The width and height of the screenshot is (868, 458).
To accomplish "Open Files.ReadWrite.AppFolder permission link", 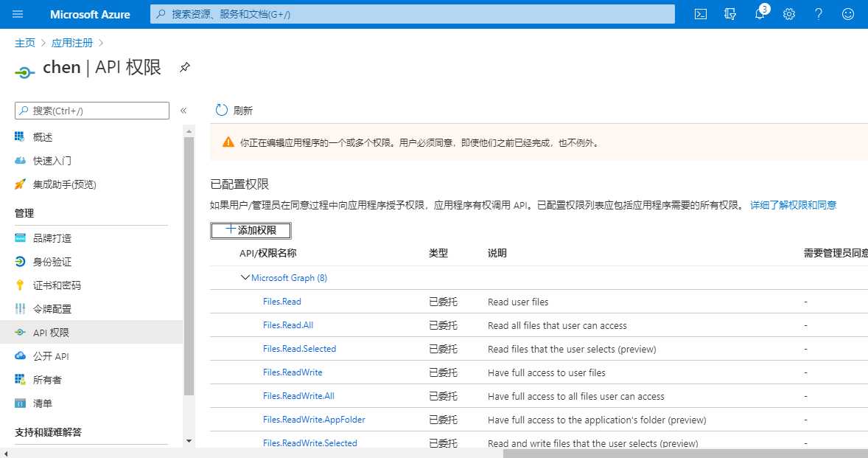I will click(x=314, y=419).
